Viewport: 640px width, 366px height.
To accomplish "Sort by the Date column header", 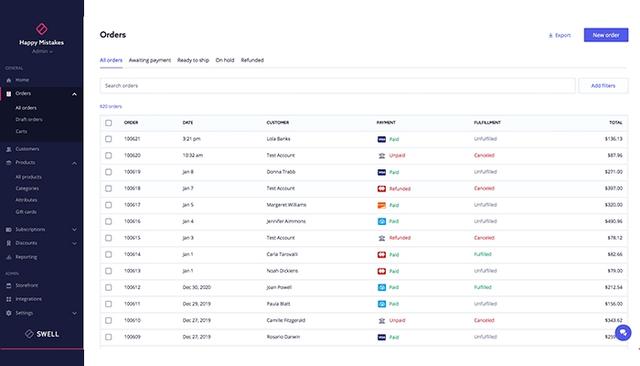I will (188, 122).
